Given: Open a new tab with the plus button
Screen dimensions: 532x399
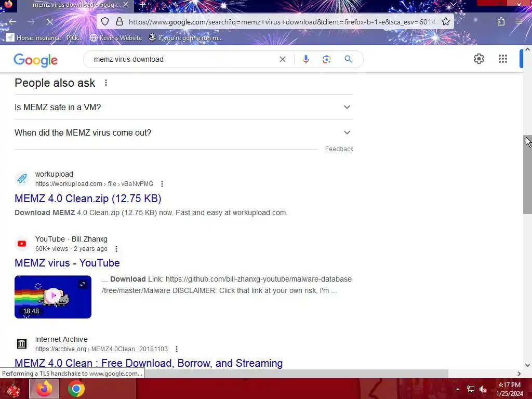Looking at the screenshot, I should 142,5.
